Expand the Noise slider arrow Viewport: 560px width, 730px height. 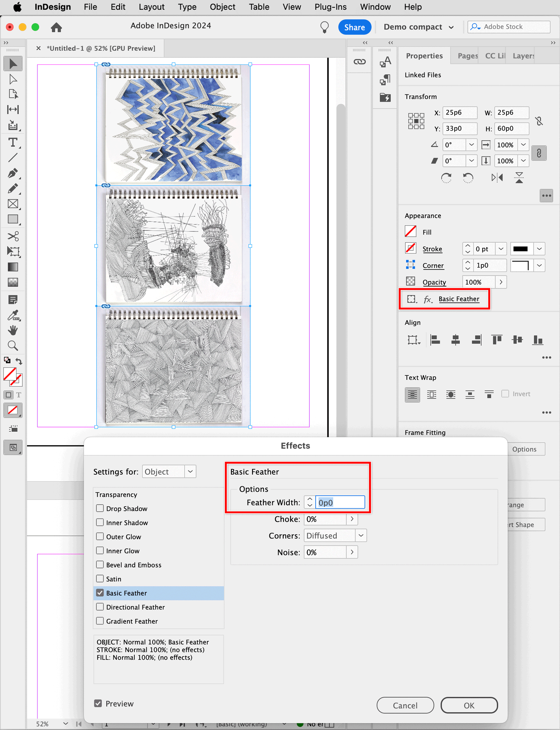352,552
